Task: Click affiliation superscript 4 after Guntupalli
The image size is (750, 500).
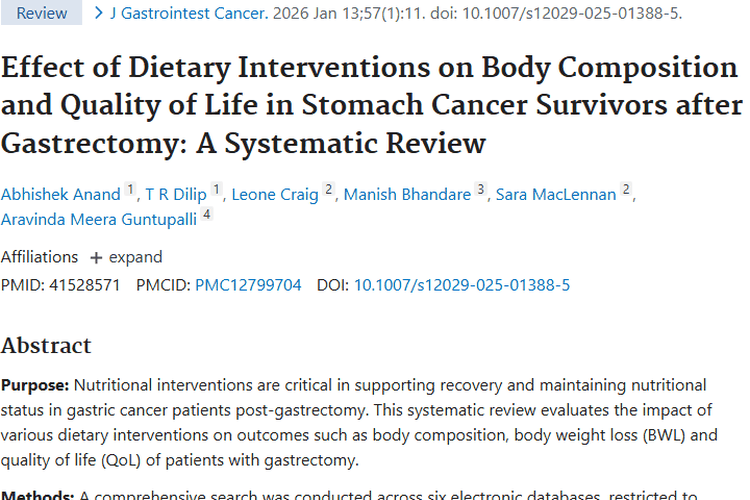Action: pyautogui.click(x=206, y=216)
